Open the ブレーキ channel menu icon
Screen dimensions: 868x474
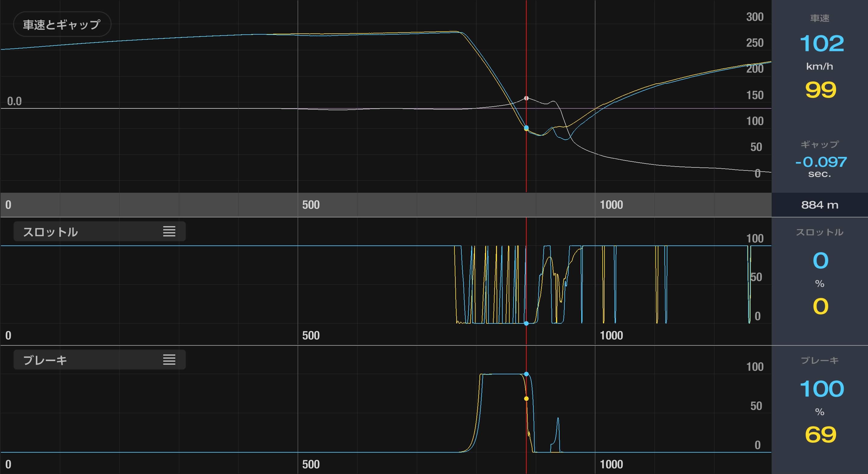[x=169, y=360]
